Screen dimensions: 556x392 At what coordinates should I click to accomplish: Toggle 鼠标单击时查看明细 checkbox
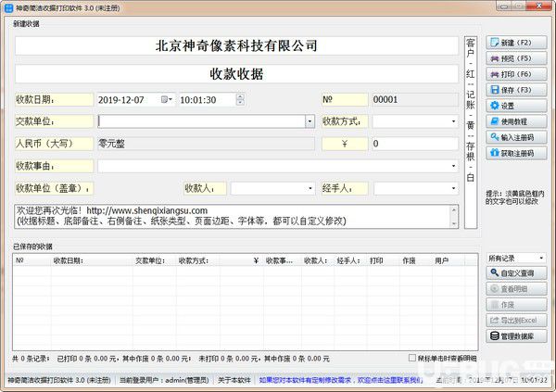[x=412, y=358]
